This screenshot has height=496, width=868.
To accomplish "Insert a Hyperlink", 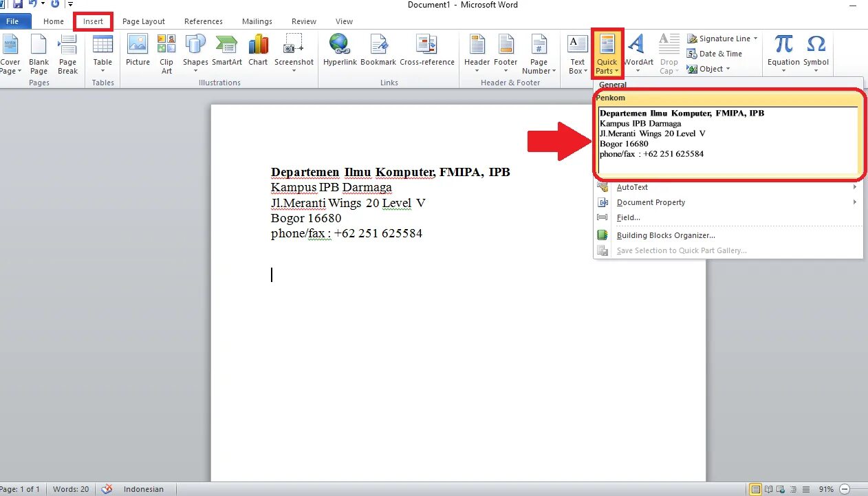I will pos(339,50).
